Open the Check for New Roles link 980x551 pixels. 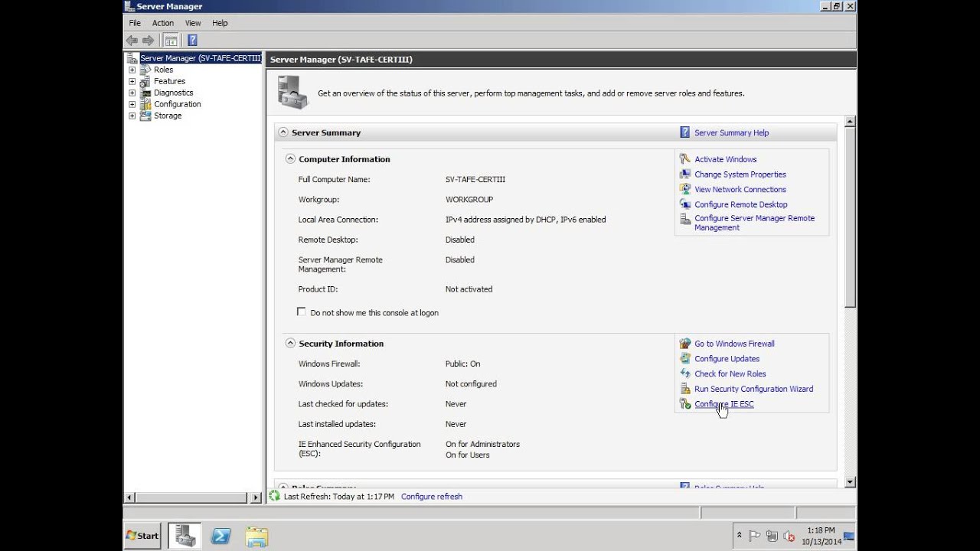pyautogui.click(x=730, y=373)
